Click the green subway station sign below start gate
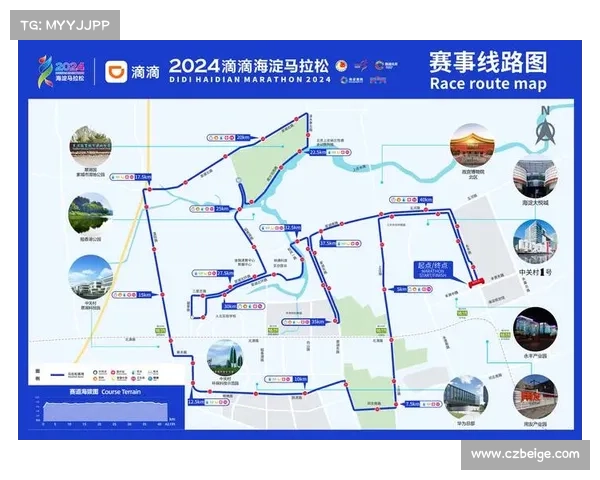Screen dimensions: 600x480 (463, 313)
